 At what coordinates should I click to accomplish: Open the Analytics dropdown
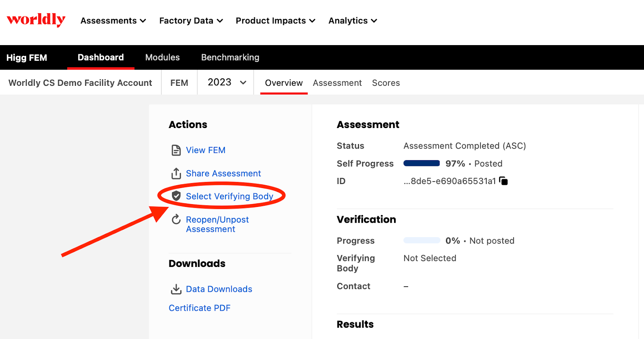pyautogui.click(x=353, y=21)
